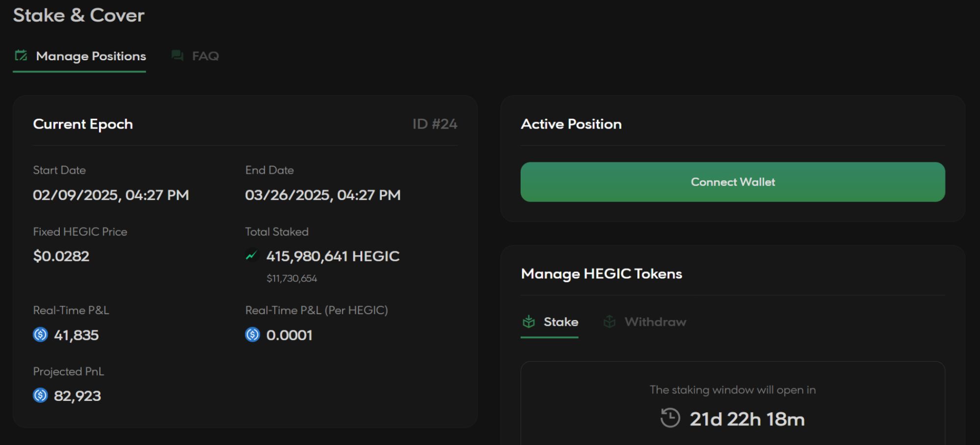
Task: Click the Manage Positions calendar icon
Action: click(21, 55)
